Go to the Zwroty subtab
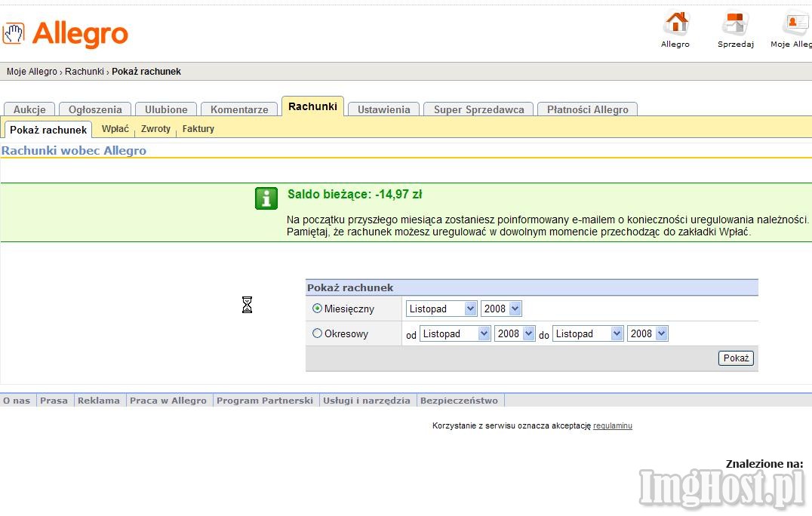This screenshot has width=812, height=516. (x=155, y=128)
